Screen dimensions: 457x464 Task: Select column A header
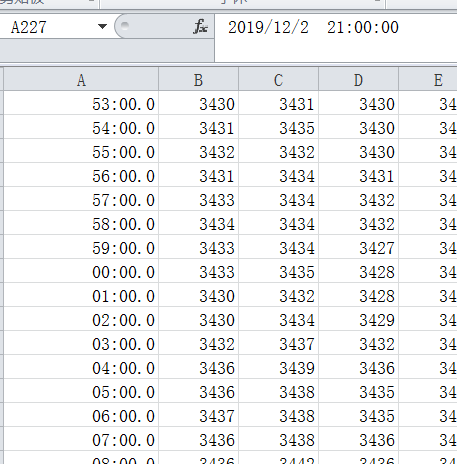tap(81, 79)
